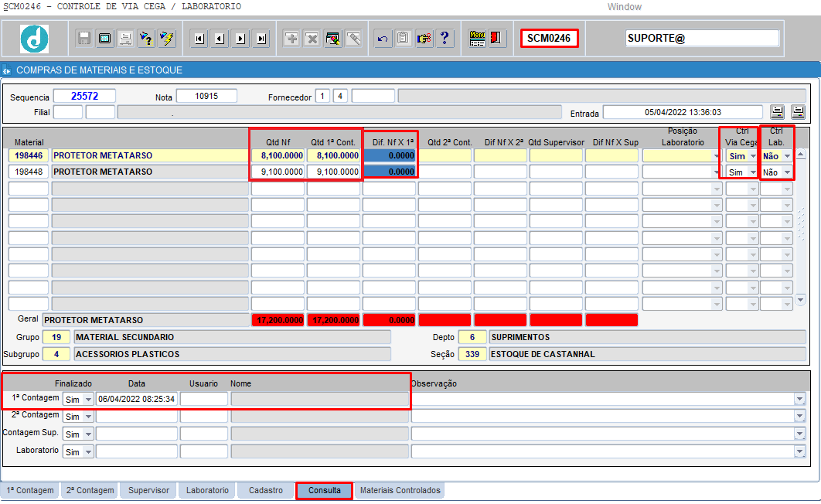The image size is (821, 504).
Task: Click the window-with-pencil edit toolbar icon
Action: pyautogui.click(x=333, y=38)
